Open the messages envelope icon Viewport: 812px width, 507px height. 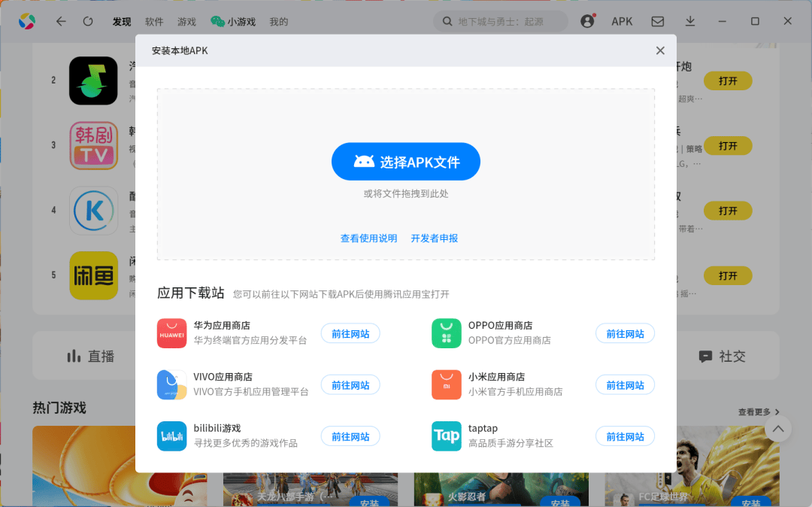click(x=658, y=21)
